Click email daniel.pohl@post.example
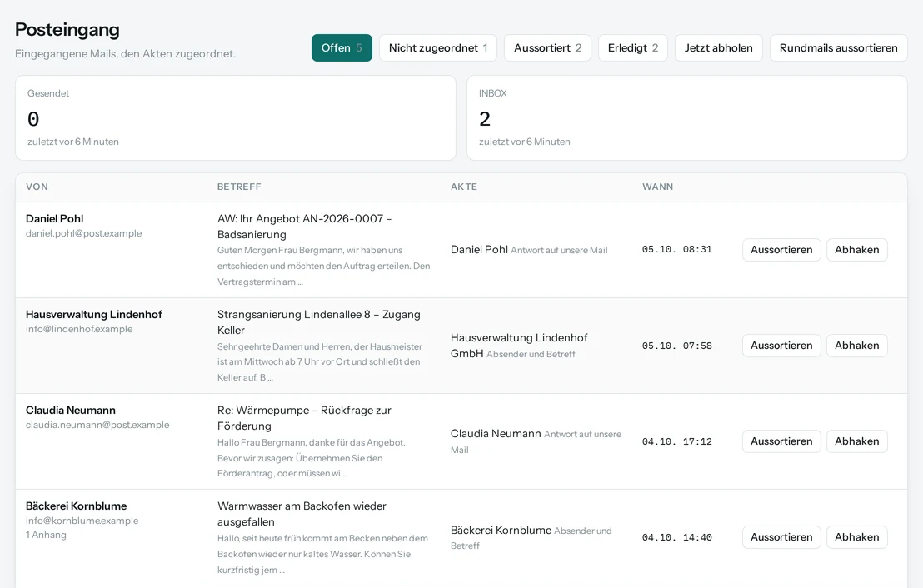Viewport: 923px width, 588px height. [83, 233]
